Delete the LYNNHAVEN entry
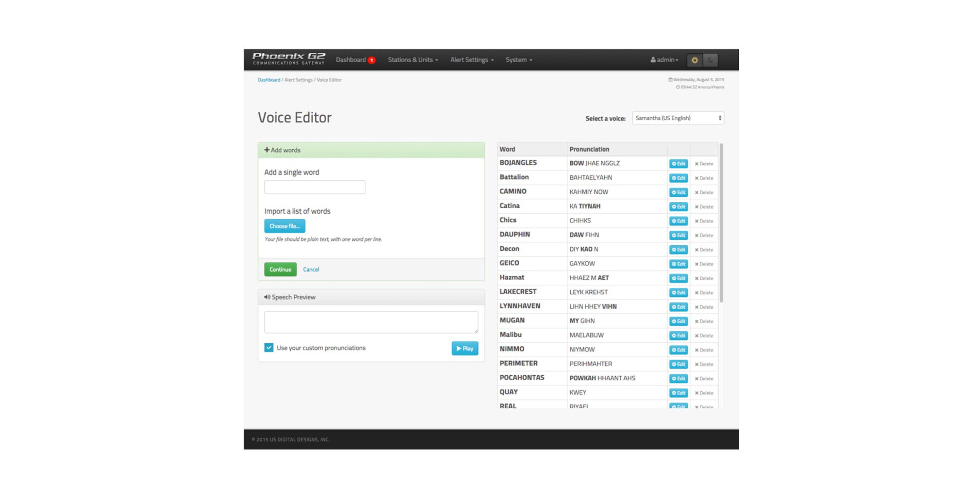 704,307
